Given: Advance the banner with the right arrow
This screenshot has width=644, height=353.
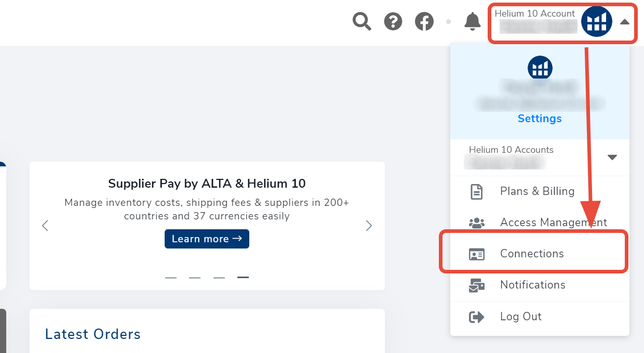Looking at the screenshot, I should (369, 226).
